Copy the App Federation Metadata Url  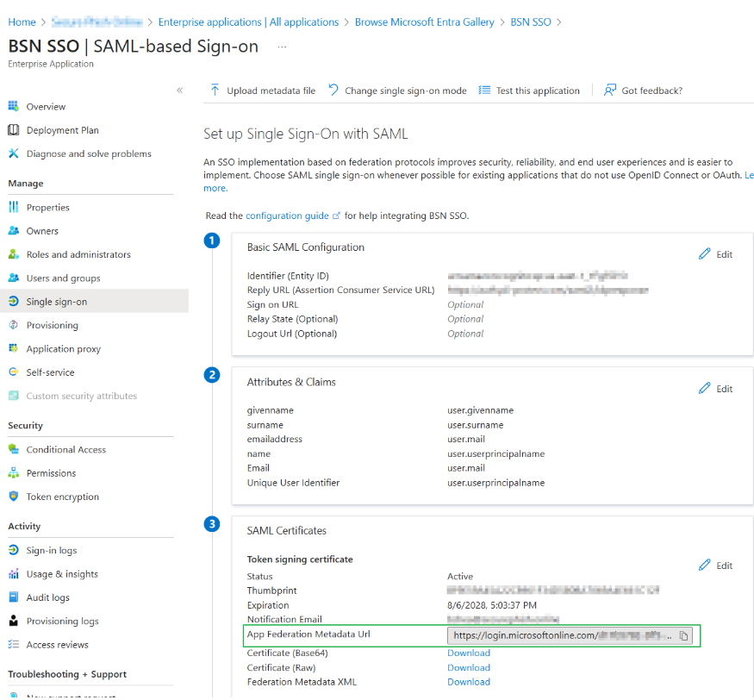tap(683, 636)
